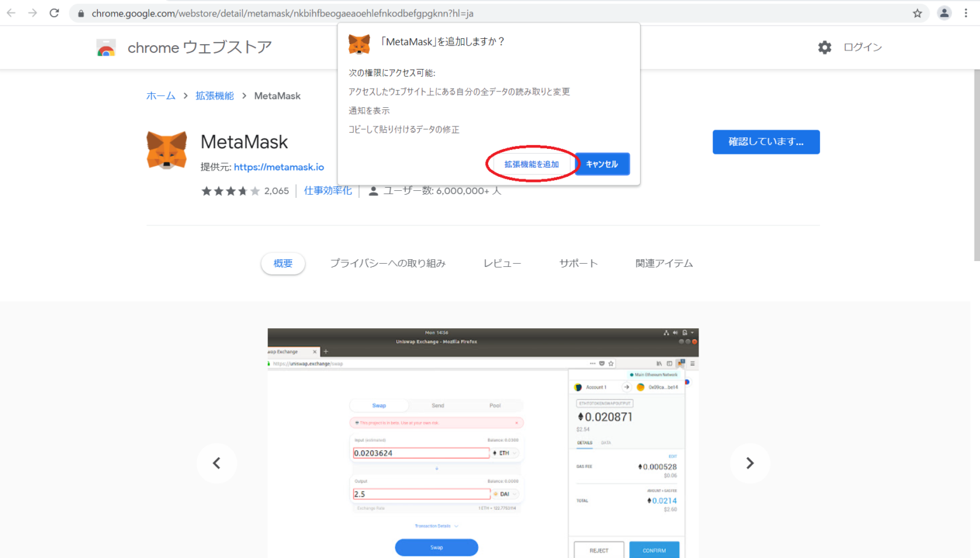980x558 pixels.
Task: Click the Chrome Web Store rainbow logo
Action: (x=106, y=48)
